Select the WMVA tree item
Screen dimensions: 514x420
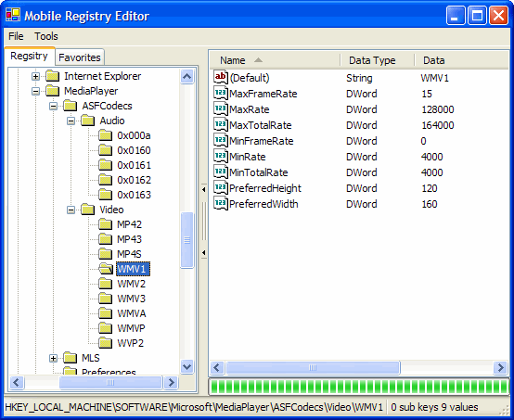coord(132,313)
